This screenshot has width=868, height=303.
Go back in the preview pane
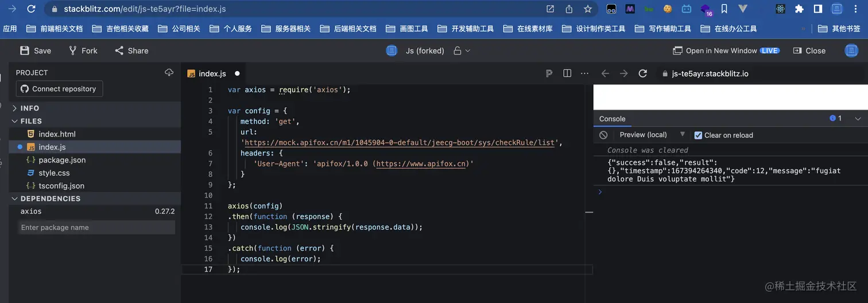[x=605, y=73]
